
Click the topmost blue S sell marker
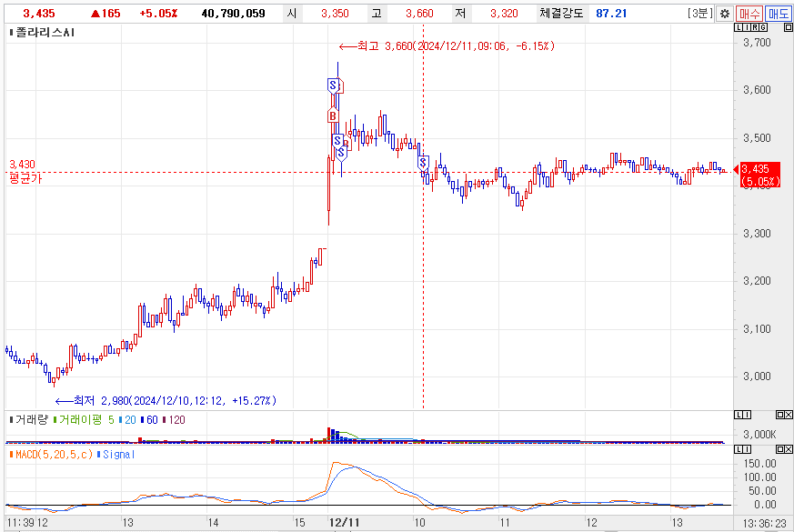click(x=333, y=85)
